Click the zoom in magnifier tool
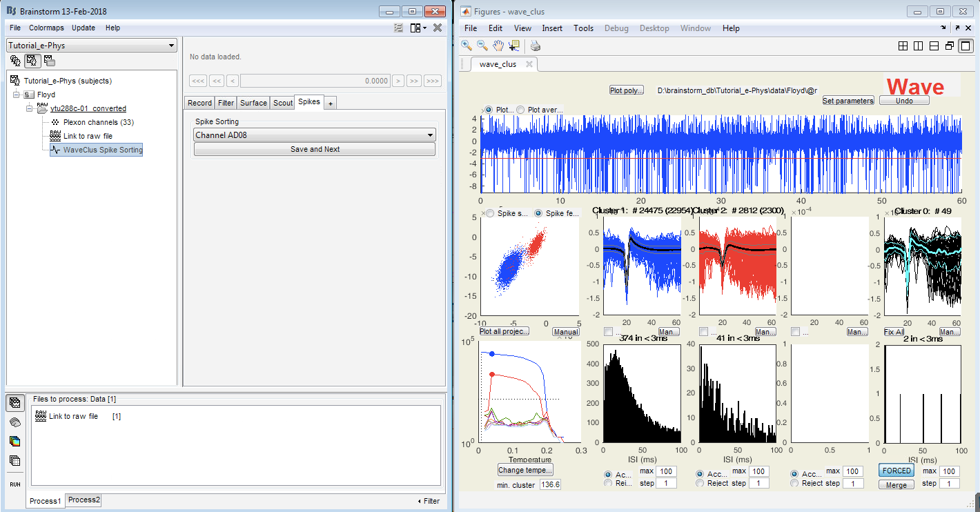Image resolution: width=980 pixels, height=512 pixels. (x=467, y=46)
